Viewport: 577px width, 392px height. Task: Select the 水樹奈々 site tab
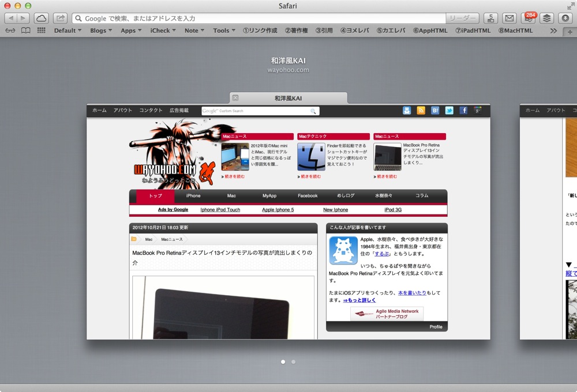pos(384,195)
